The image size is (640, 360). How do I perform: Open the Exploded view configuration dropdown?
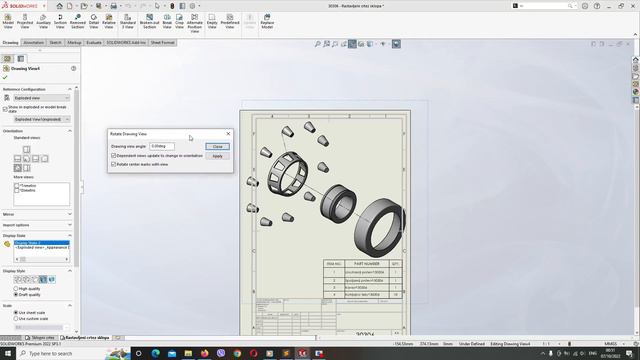click(42, 98)
